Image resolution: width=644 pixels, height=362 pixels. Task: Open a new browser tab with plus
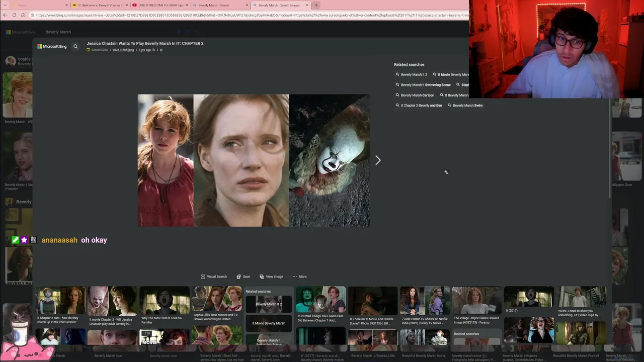pos(316,5)
